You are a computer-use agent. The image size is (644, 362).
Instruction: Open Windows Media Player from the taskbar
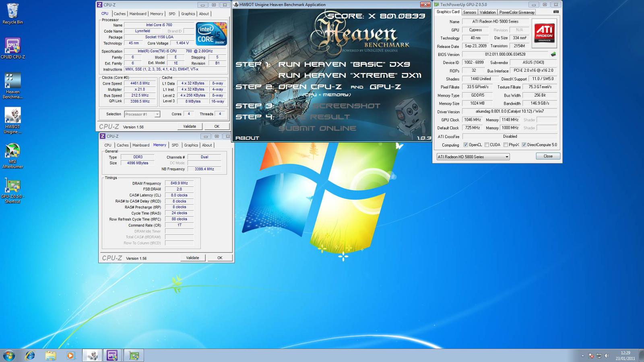[x=70, y=355]
